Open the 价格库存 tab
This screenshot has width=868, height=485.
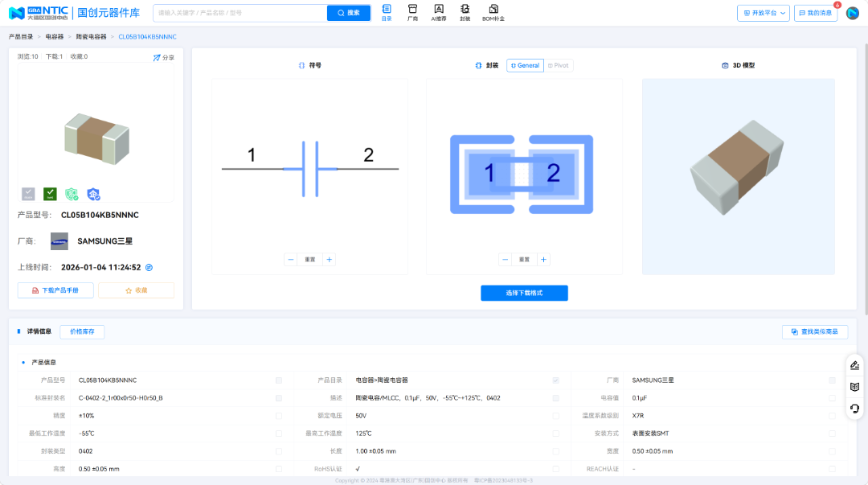(x=82, y=331)
